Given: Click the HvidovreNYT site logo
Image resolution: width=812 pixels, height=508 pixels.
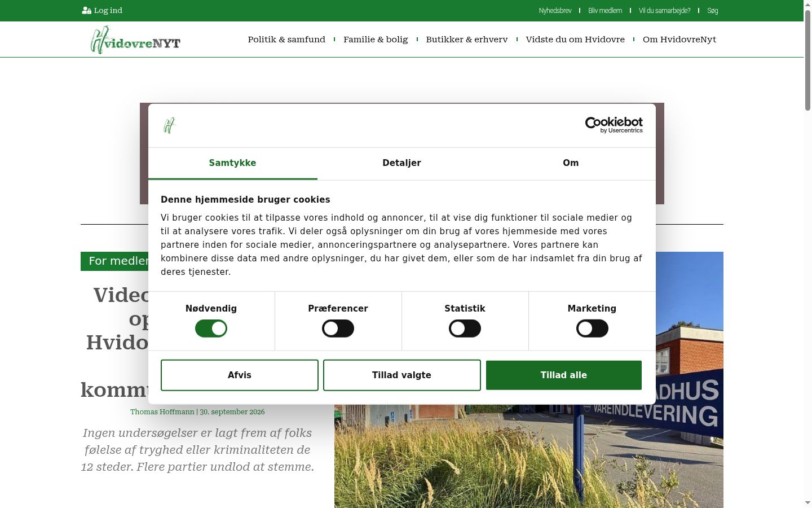Looking at the screenshot, I should pyautogui.click(x=135, y=40).
